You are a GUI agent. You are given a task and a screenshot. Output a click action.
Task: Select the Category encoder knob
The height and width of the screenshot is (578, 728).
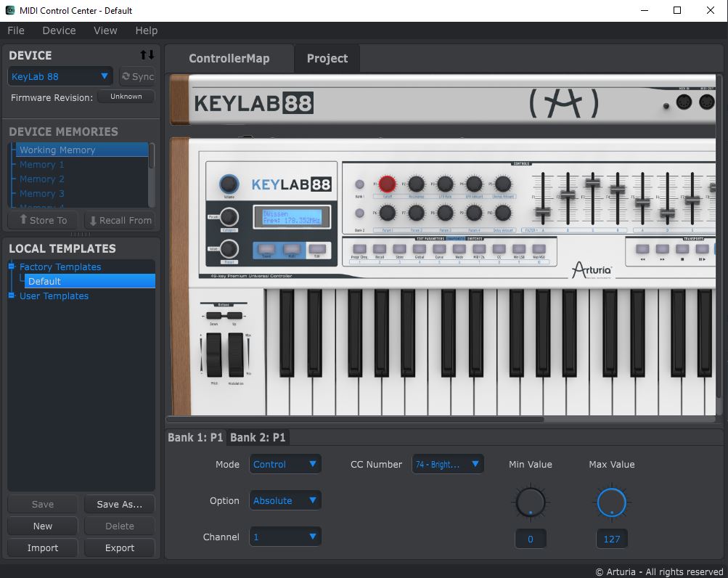coord(229,216)
